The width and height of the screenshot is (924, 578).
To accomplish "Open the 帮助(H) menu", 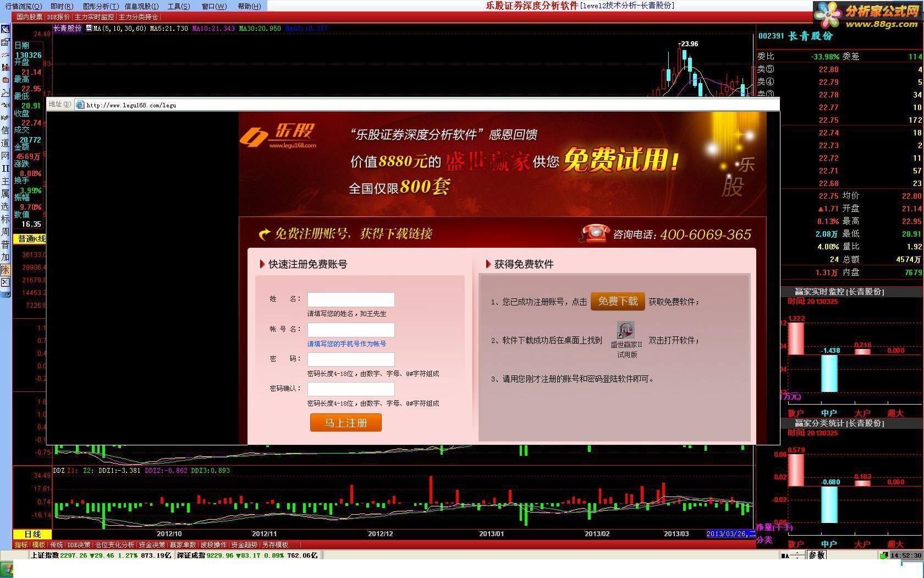I will 250,6.
